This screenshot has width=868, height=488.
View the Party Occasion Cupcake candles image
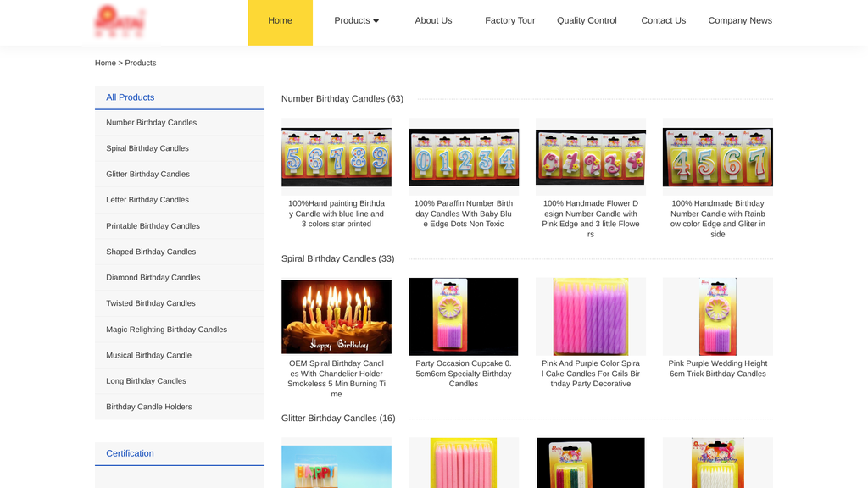[x=464, y=317]
